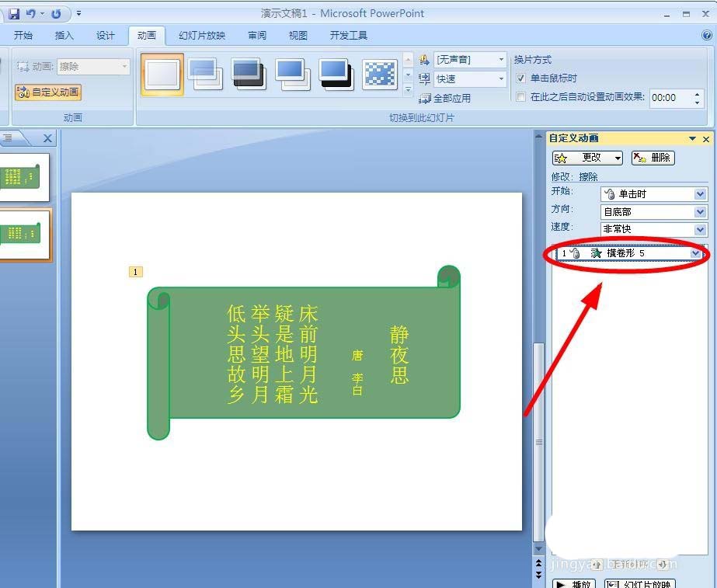The height and width of the screenshot is (588, 717).
Task: Open dropdown arrow of 横卷形 5 item
Action: point(696,253)
